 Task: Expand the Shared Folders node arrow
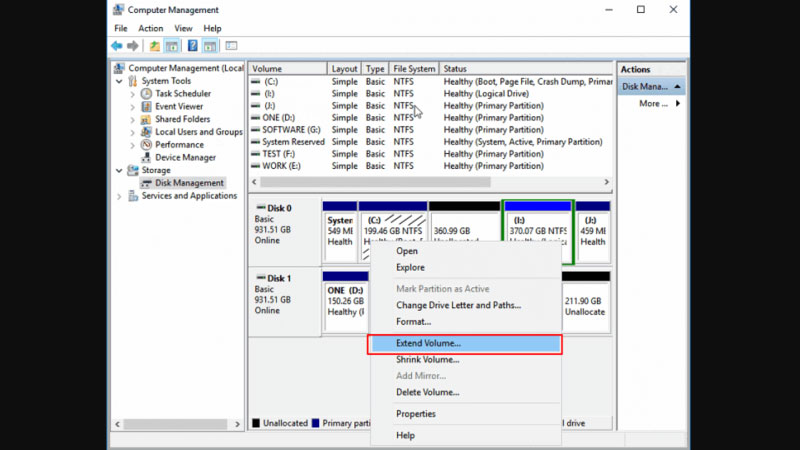point(133,119)
